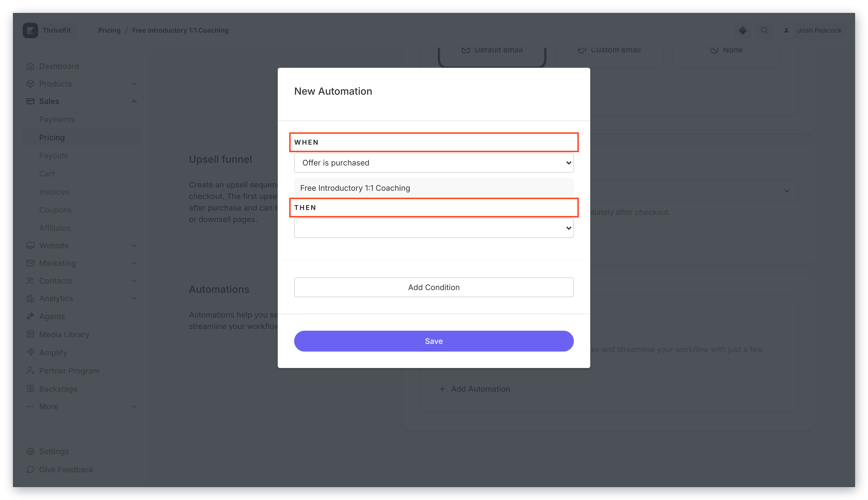Click the Website monitor icon
This screenshot has width=868, height=500.
(x=30, y=246)
